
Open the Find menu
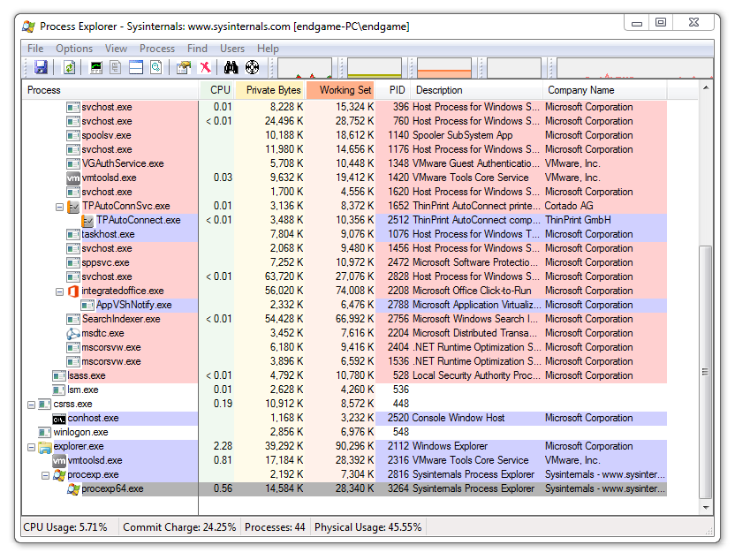[197, 49]
